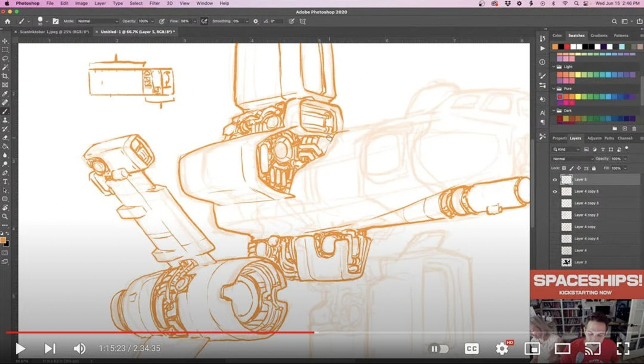Image resolution: width=644 pixels, height=364 pixels.
Task: Select the Lasso tool
Action: click(5, 58)
